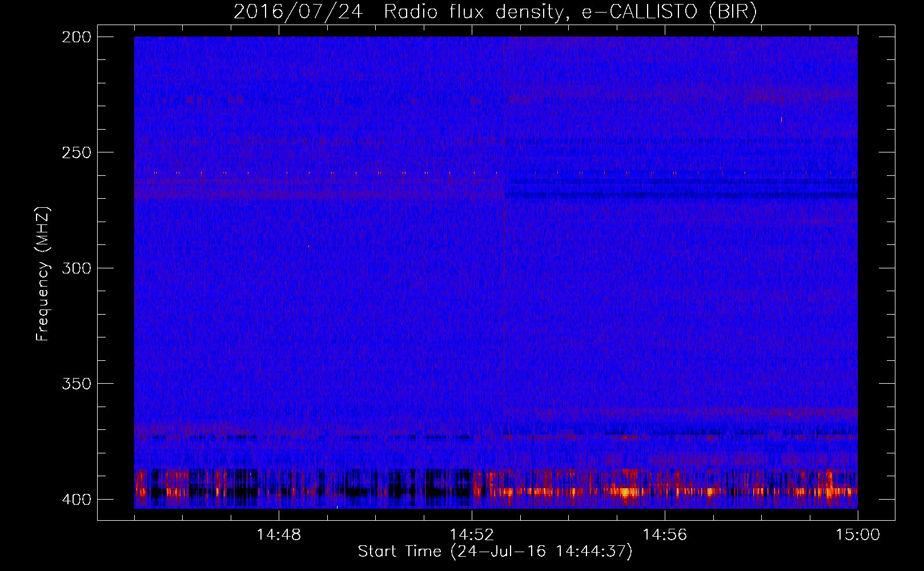Image resolution: width=924 pixels, height=571 pixels.
Task: Click the 14:52 time tick label
Action: [472, 534]
